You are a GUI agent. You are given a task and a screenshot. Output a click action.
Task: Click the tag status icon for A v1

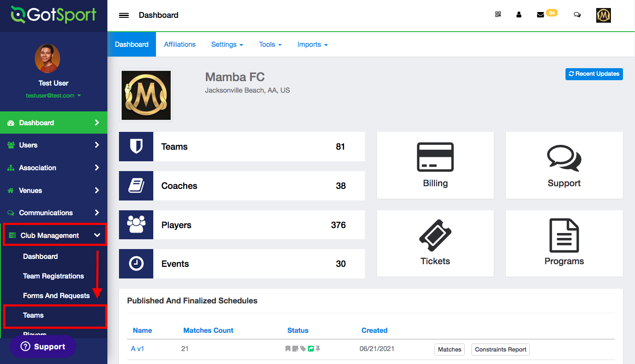tap(303, 349)
